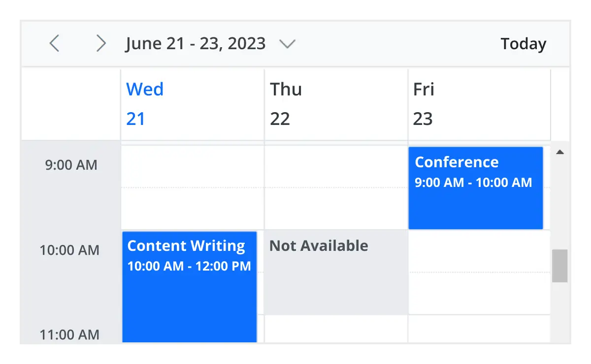Click the Not Available block on Thursday
The width and height of the screenshot is (591, 364).
point(335,271)
